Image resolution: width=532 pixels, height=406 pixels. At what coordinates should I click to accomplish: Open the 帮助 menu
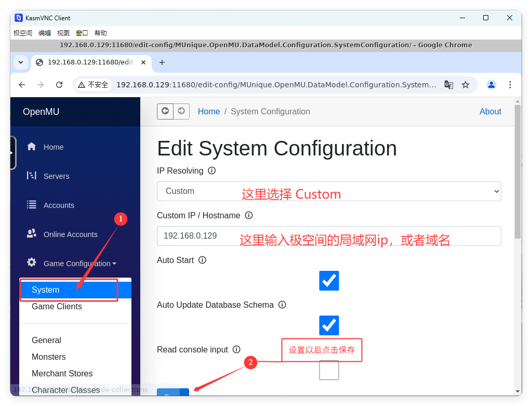point(101,33)
